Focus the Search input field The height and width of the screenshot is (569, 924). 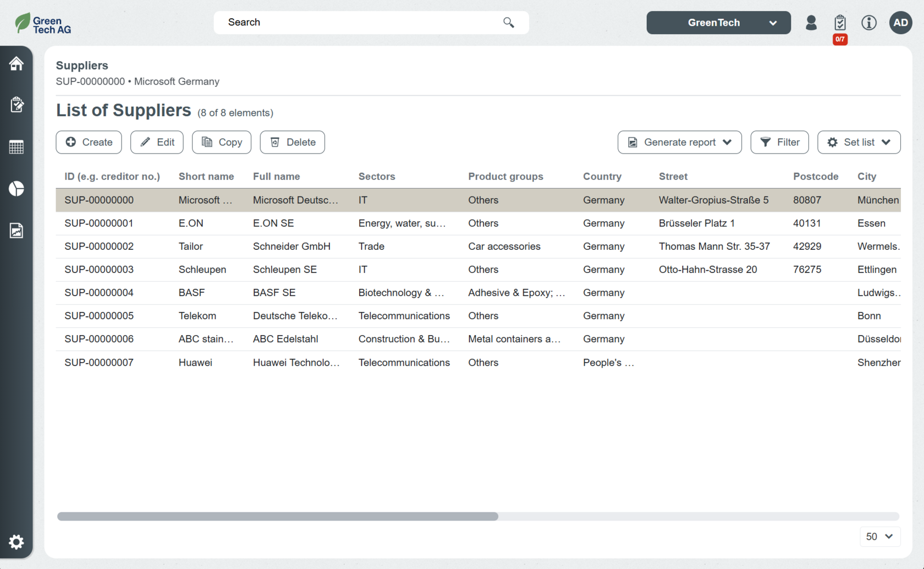tap(358, 23)
